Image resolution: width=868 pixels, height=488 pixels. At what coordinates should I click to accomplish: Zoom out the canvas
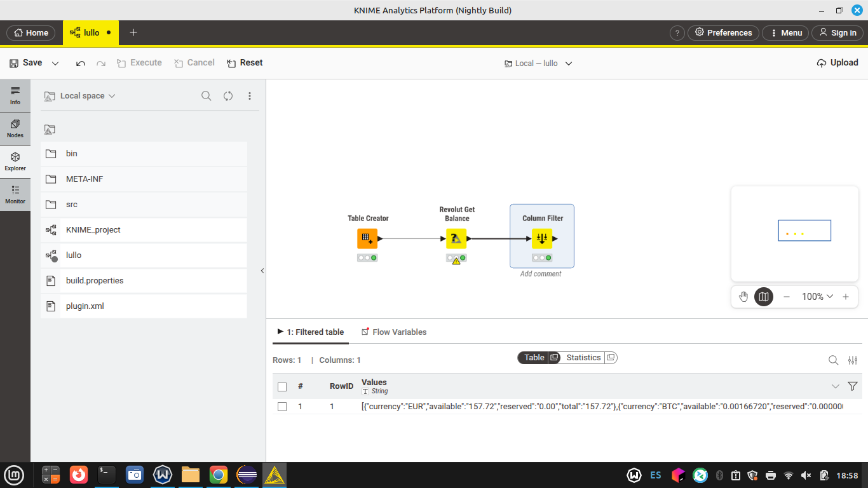(x=787, y=297)
